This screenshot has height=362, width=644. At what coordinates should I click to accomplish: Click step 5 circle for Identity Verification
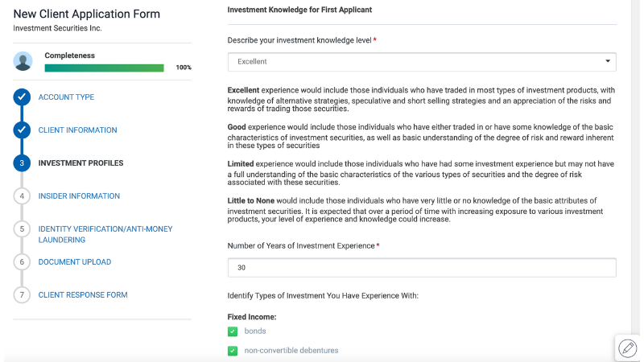(22, 229)
